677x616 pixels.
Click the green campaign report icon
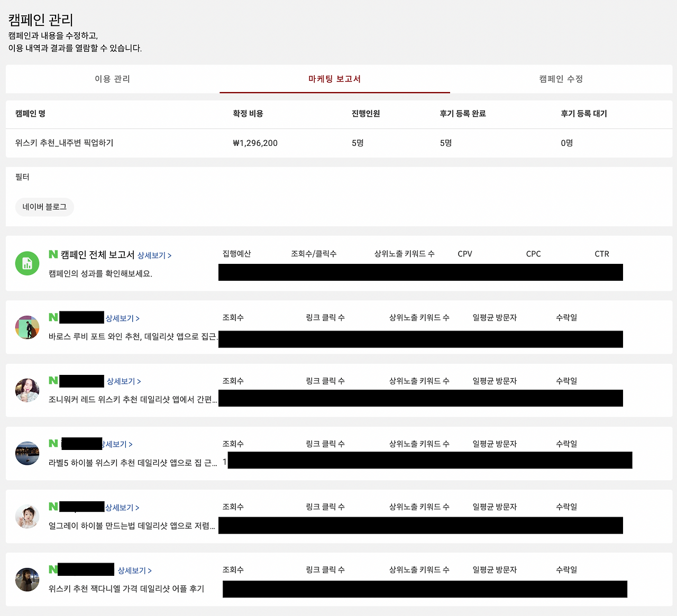(x=27, y=263)
